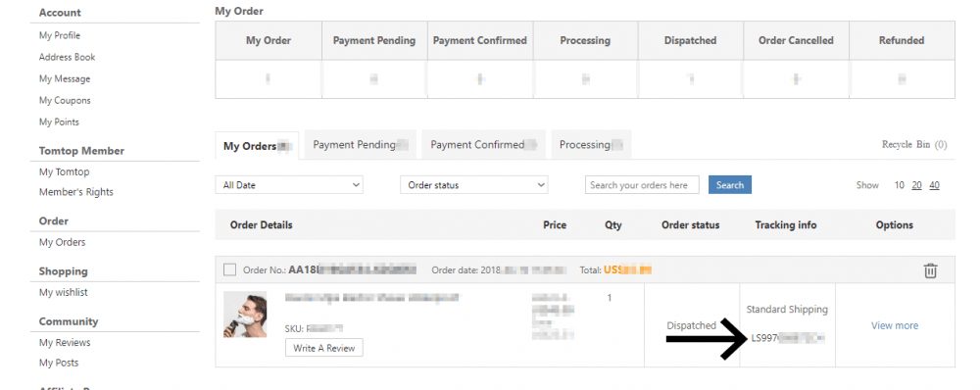
Task: Expand the Order status dropdown
Action: tap(473, 185)
